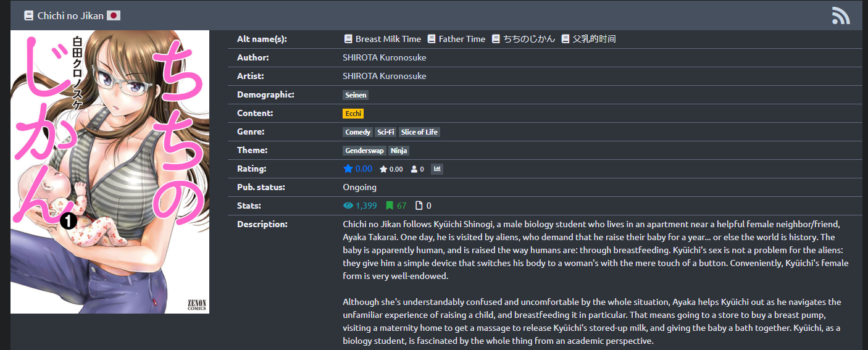Image resolution: width=868 pixels, height=350 pixels.
Task: Select the Sci-Fi genre tag
Action: (386, 132)
